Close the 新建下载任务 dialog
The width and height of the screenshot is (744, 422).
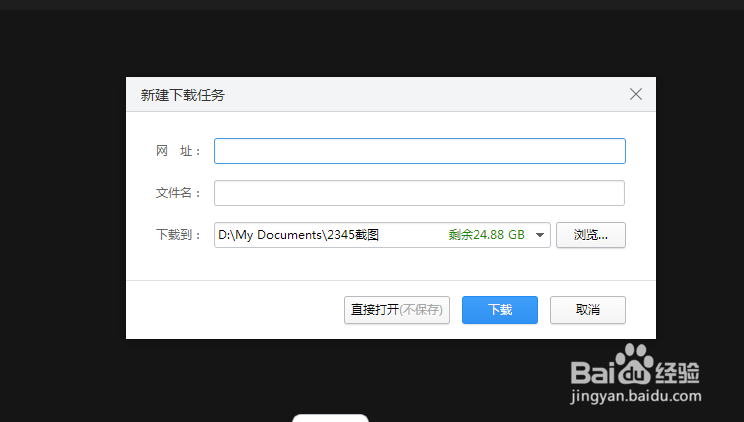point(636,94)
